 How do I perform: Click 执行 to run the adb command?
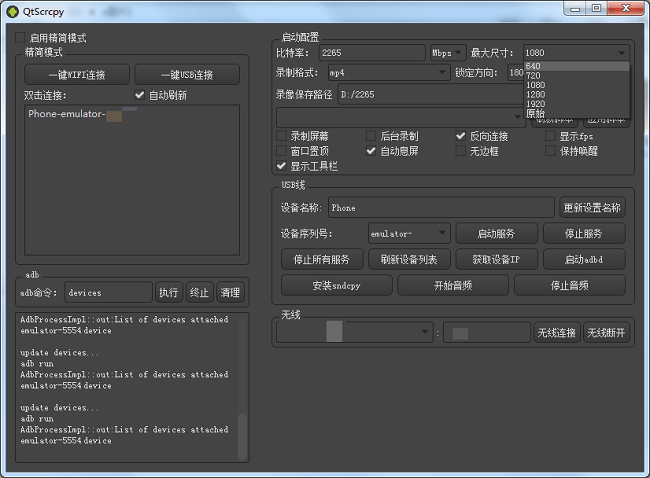click(x=168, y=293)
